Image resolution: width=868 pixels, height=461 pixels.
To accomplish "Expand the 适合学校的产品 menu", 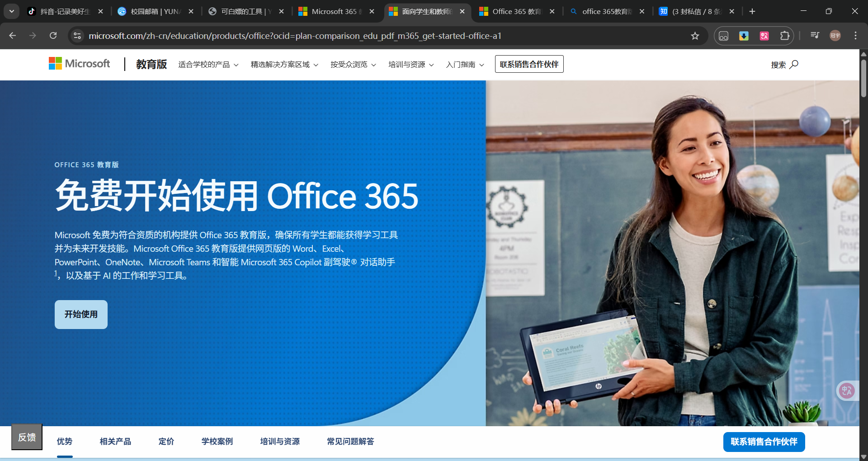I will [x=208, y=65].
